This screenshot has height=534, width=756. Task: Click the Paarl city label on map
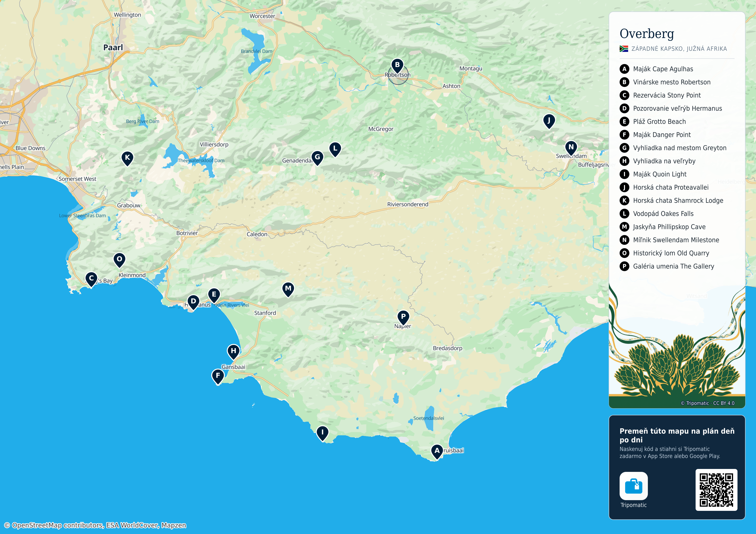[113, 48]
